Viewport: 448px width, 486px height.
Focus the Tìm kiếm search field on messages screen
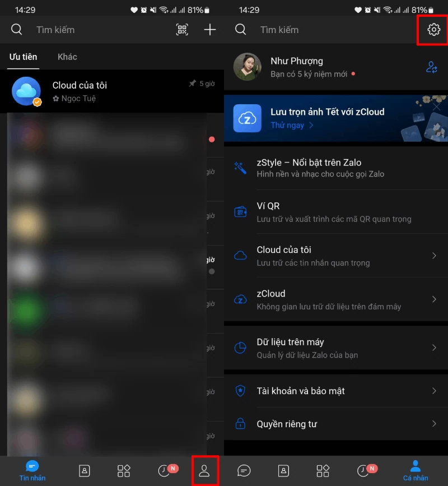[x=102, y=30]
